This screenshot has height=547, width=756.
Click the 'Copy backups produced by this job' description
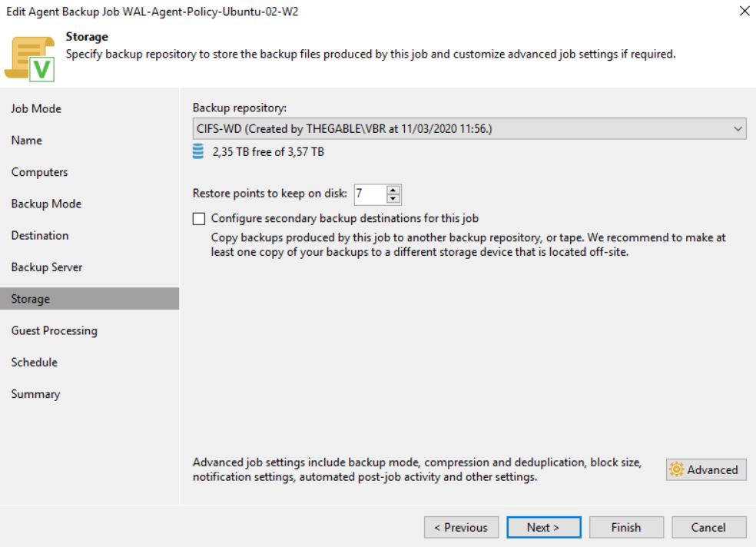coord(468,245)
